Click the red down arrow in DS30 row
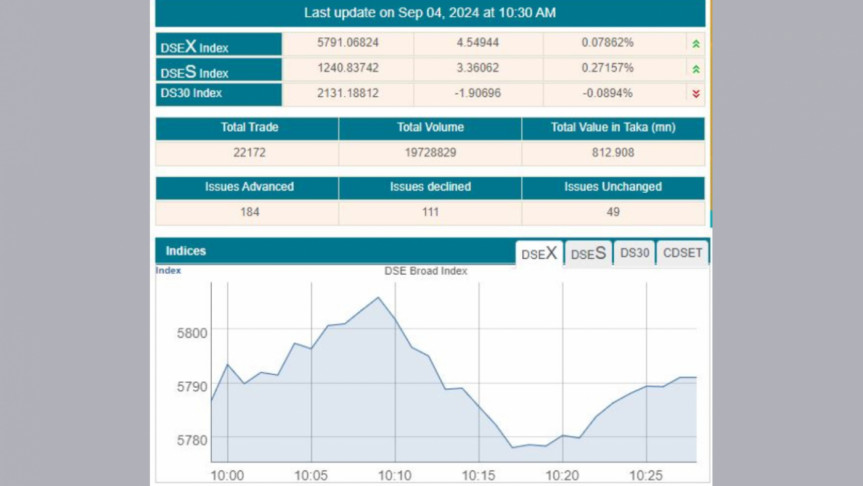863x486 pixels. (696, 94)
